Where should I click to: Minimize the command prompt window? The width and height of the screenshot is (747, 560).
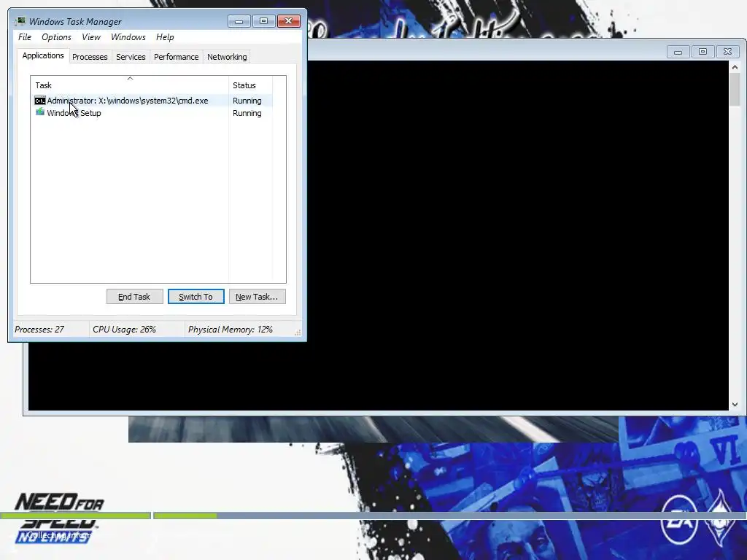click(678, 52)
